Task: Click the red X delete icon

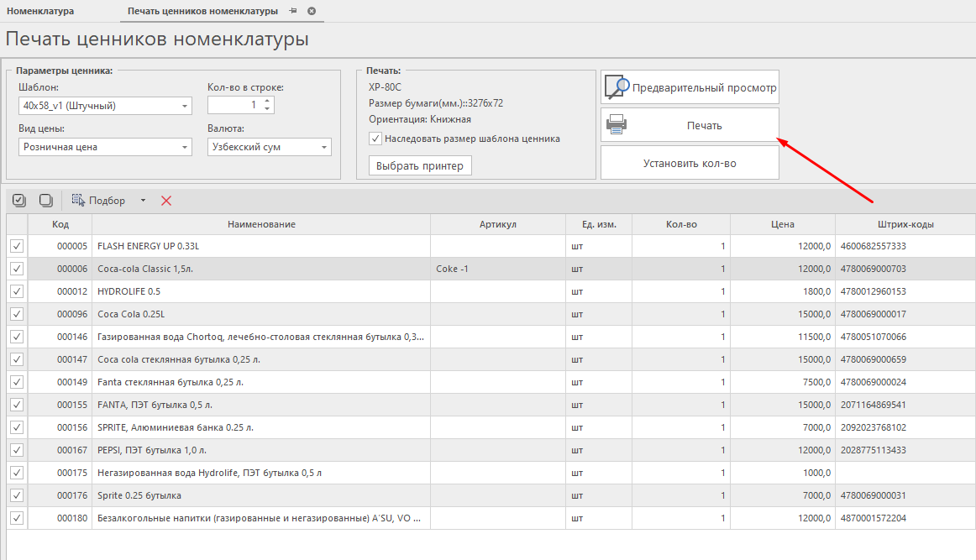Action: [166, 201]
